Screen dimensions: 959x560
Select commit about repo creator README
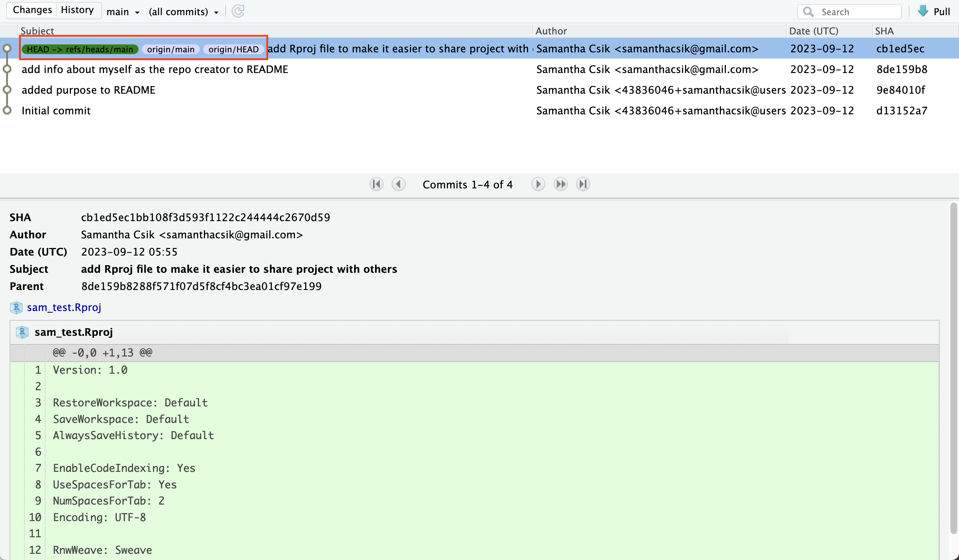pyautogui.click(x=155, y=69)
